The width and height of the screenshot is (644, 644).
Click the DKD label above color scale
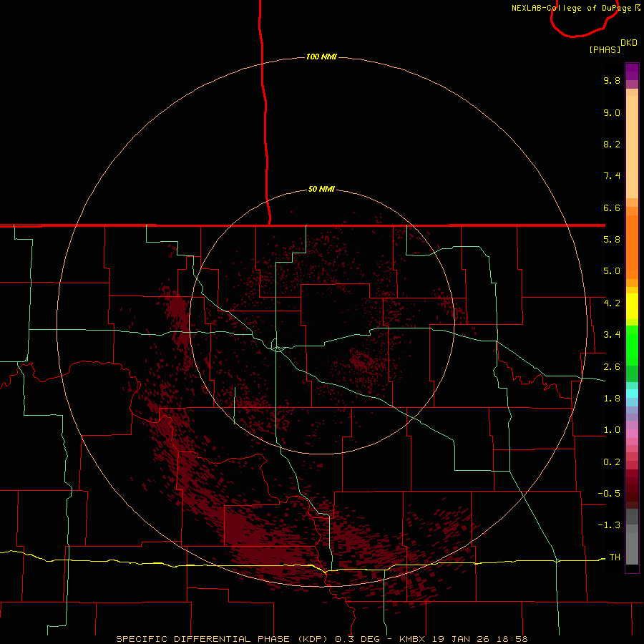click(x=629, y=43)
